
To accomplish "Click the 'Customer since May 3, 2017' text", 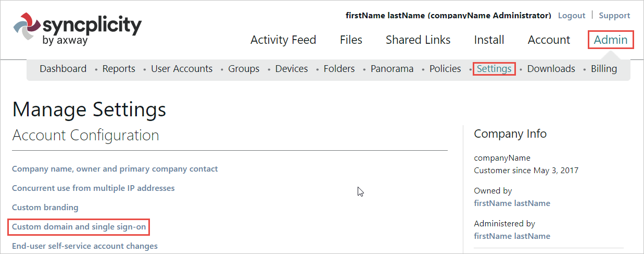I will click(526, 171).
